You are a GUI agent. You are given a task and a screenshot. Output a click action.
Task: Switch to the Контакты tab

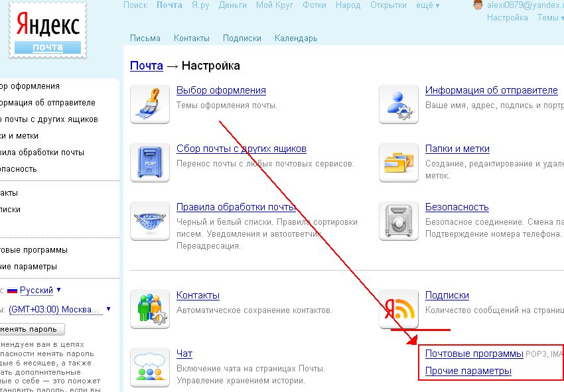(x=191, y=38)
